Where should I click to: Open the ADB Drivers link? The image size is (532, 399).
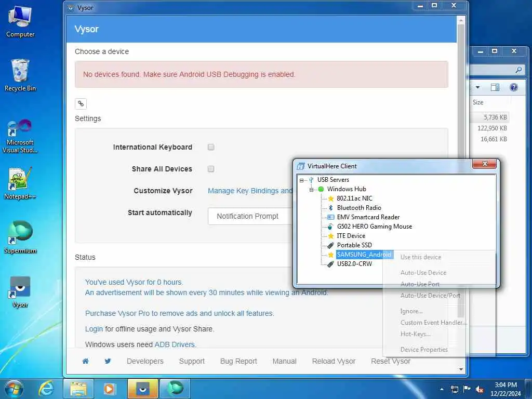[x=175, y=344]
